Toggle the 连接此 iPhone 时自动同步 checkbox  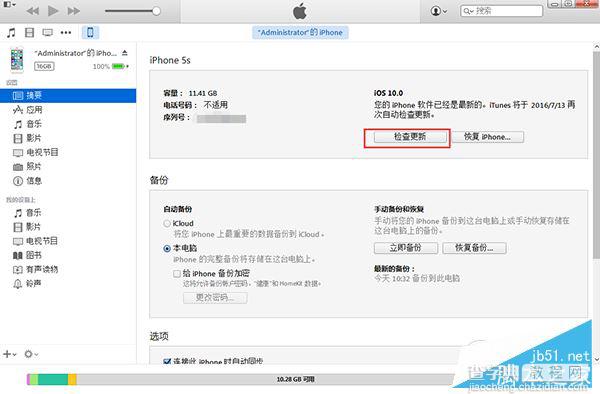(167, 361)
